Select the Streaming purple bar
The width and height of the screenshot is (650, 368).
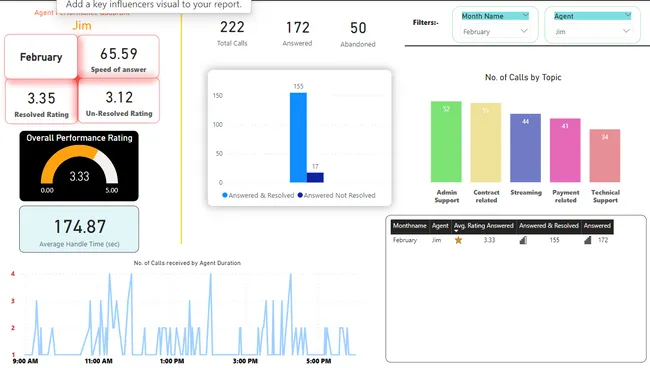(x=525, y=148)
